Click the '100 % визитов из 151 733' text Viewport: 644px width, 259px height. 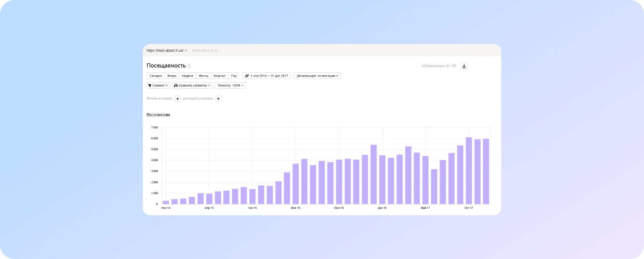pyautogui.click(x=438, y=66)
